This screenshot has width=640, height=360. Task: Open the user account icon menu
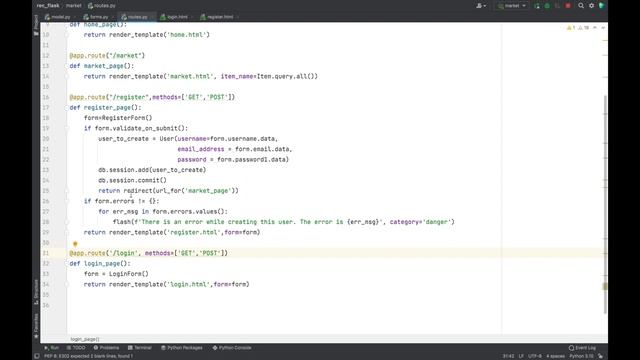pos(481,6)
